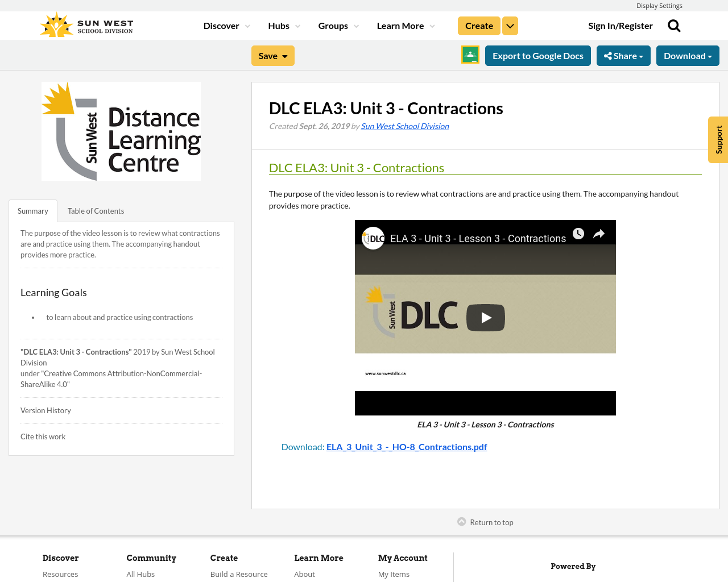Play the Contractions lesson video
The height and width of the screenshot is (582, 728).
(485, 318)
